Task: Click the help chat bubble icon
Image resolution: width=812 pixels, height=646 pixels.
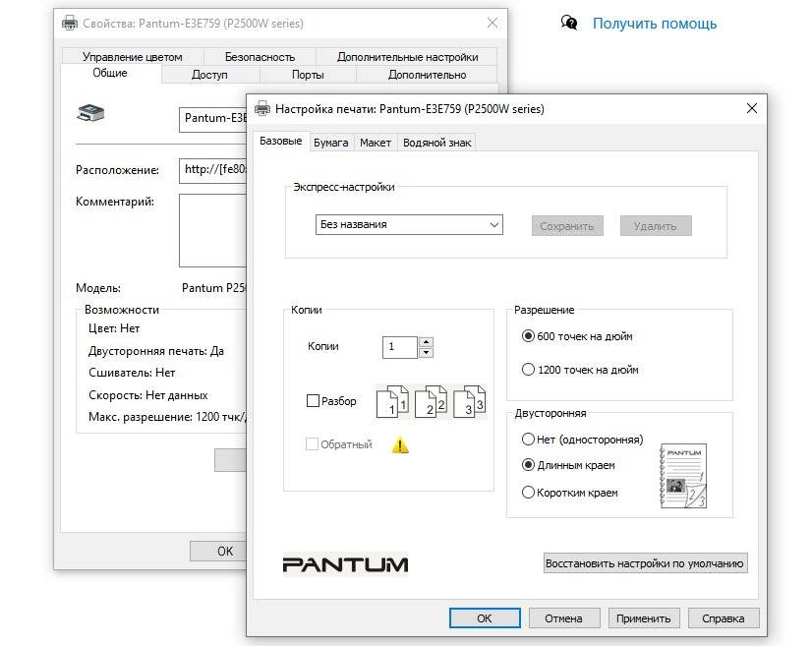Action: click(569, 23)
